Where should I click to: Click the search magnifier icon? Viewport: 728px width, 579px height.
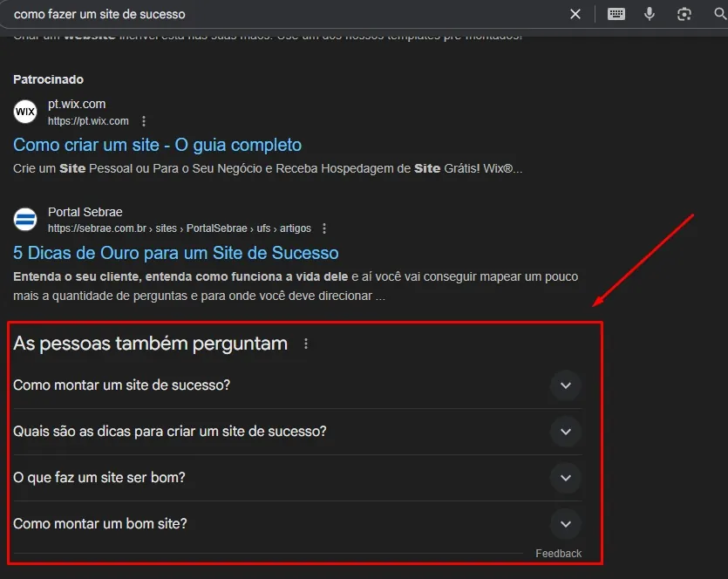717,14
